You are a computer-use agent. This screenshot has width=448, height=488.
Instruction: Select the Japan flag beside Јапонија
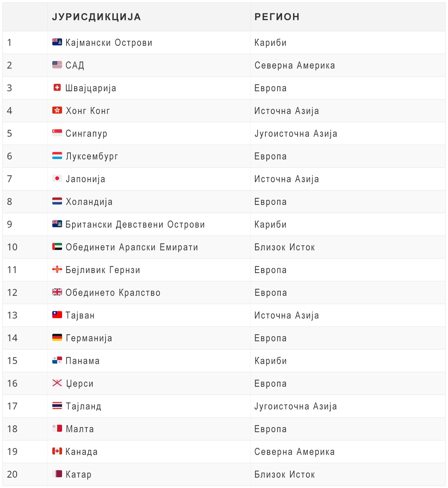[x=57, y=178]
